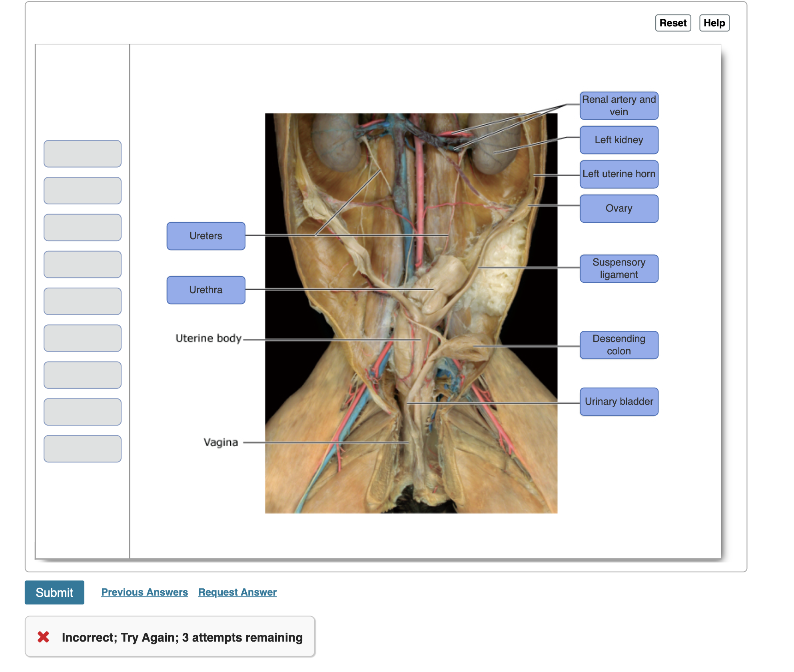Viewport: 794px width, 672px height.
Task: Click the dissection photo image
Action: (x=411, y=313)
